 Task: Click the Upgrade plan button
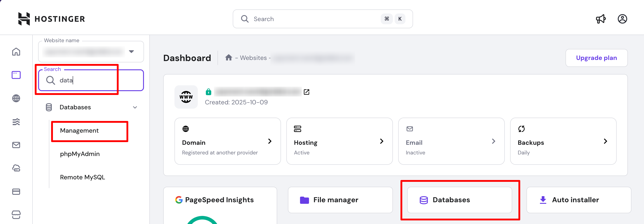pos(596,58)
